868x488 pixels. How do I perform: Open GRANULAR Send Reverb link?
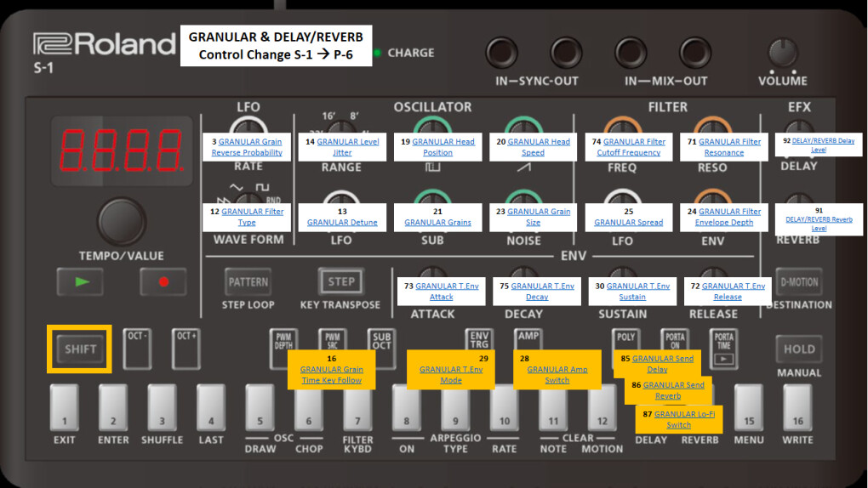[674, 390]
